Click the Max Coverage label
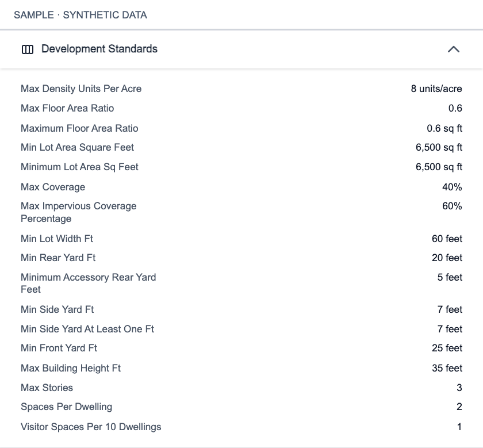 coord(53,187)
